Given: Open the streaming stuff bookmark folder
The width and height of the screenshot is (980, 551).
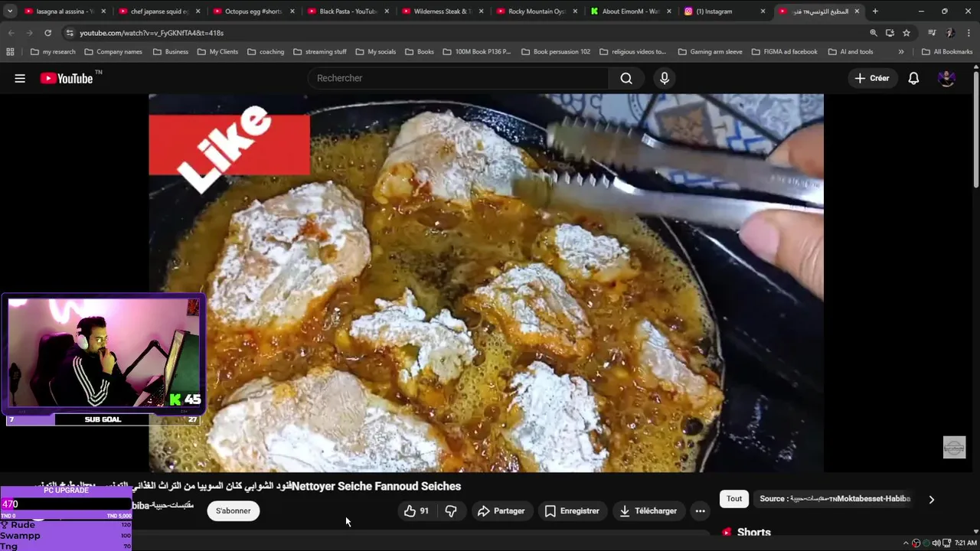Looking at the screenshot, I should [320, 52].
